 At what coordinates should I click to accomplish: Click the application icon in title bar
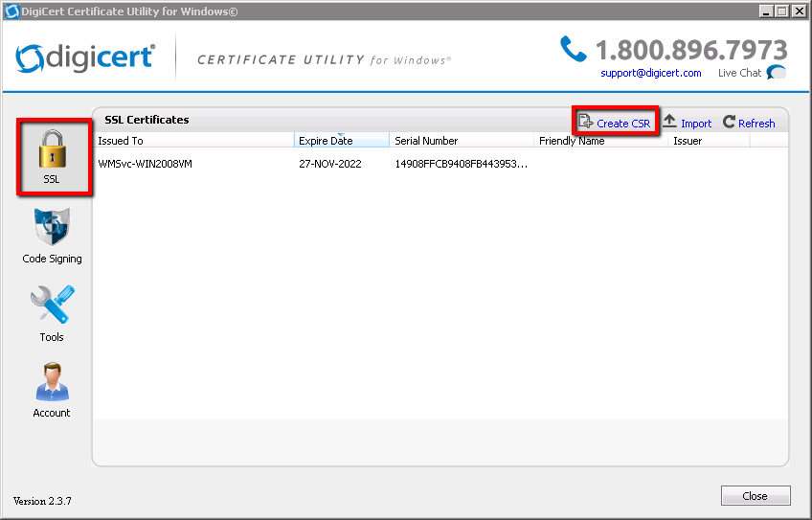12,11
